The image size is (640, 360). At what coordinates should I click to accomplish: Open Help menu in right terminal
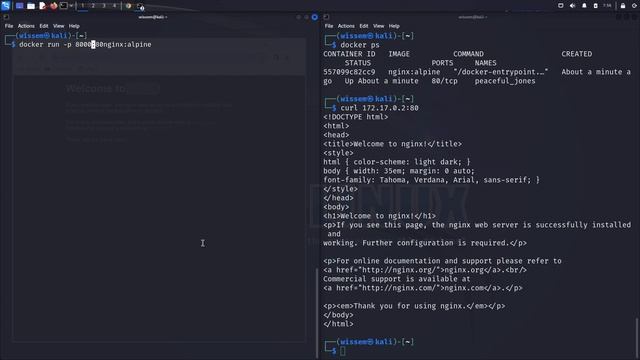[x=394, y=26]
